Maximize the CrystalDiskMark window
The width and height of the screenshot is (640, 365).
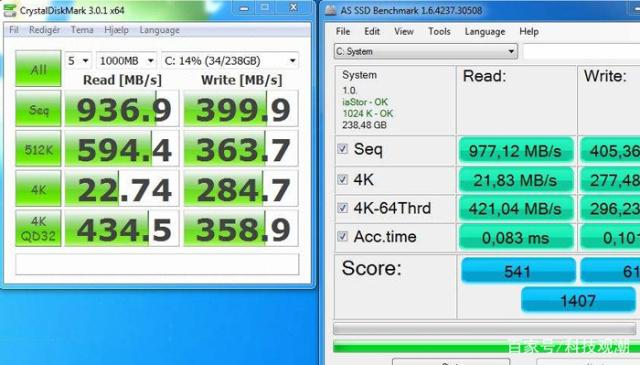coord(265,8)
